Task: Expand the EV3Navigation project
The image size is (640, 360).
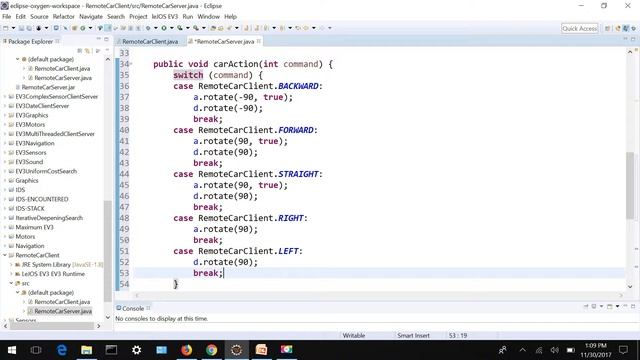Action: click(x=5, y=143)
